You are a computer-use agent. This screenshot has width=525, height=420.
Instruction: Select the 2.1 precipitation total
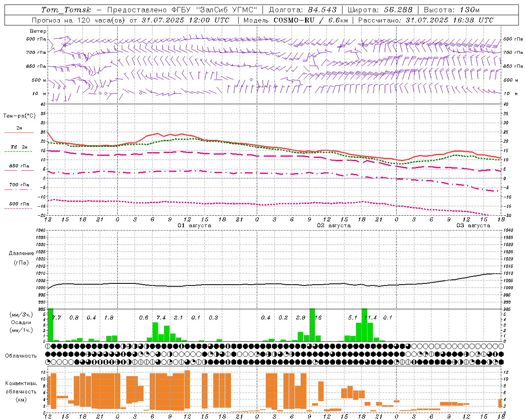178,318
